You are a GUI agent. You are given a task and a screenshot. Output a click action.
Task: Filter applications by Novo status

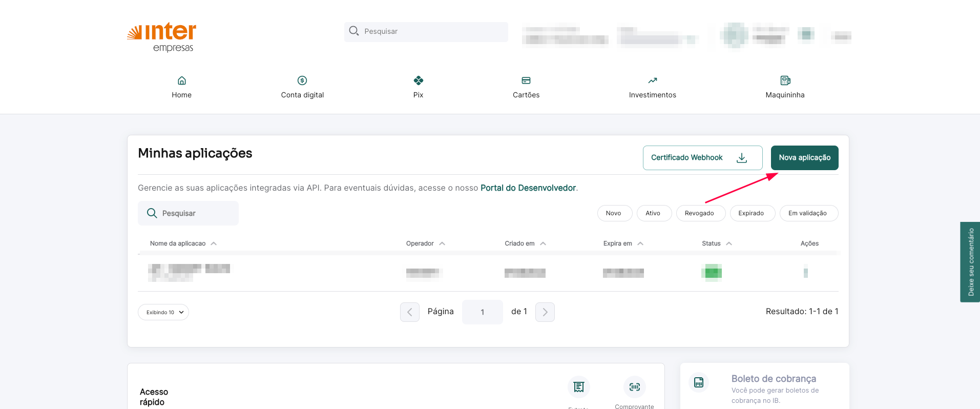coord(615,213)
